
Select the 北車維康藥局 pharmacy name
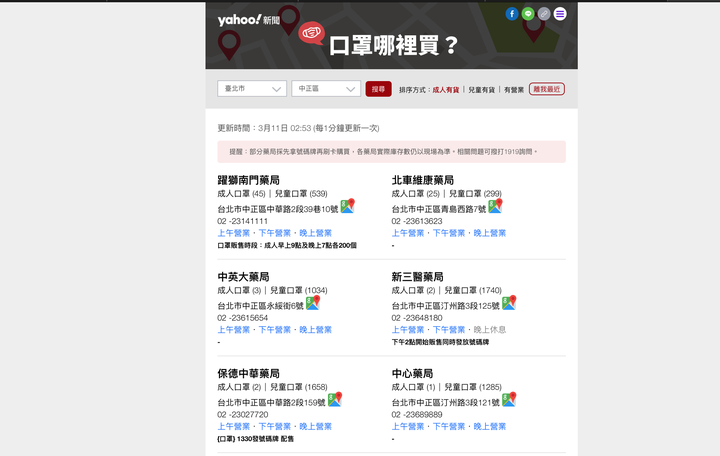tap(423, 180)
